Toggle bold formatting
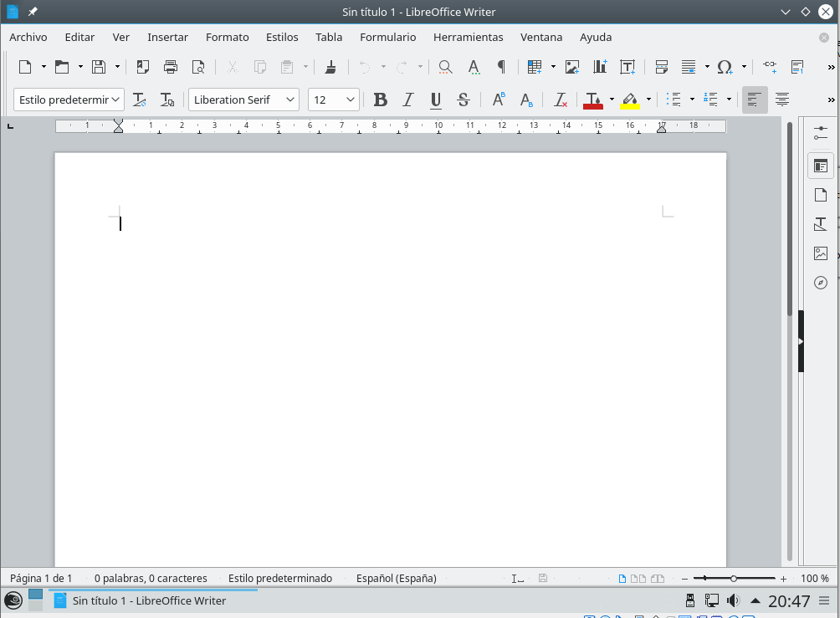The width and height of the screenshot is (840, 618). [381, 100]
